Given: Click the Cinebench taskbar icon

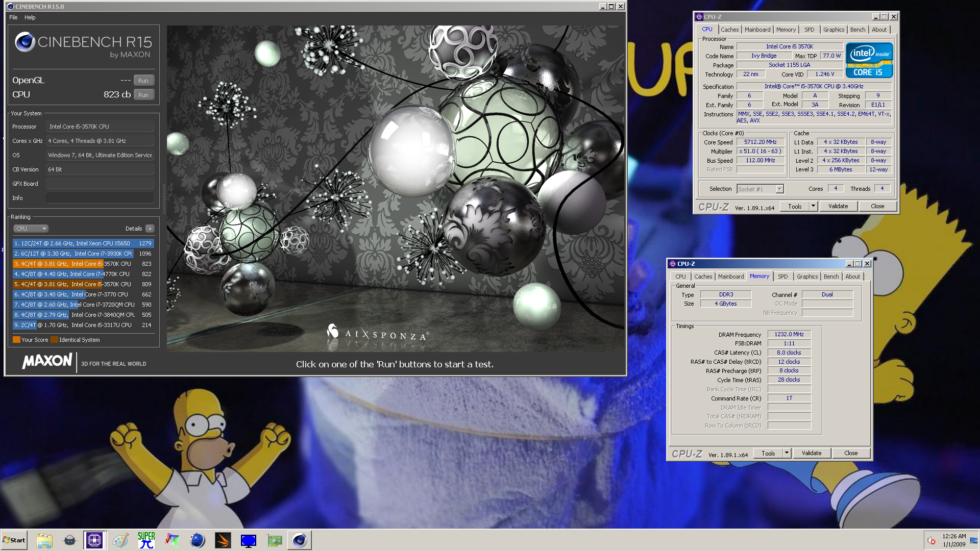Looking at the screenshot, I should point(300,540).
